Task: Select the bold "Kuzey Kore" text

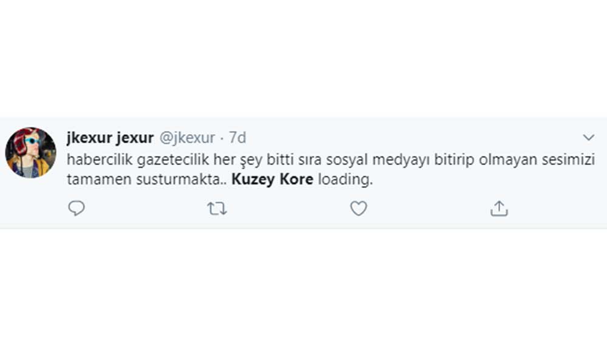Action: point(273,180)
